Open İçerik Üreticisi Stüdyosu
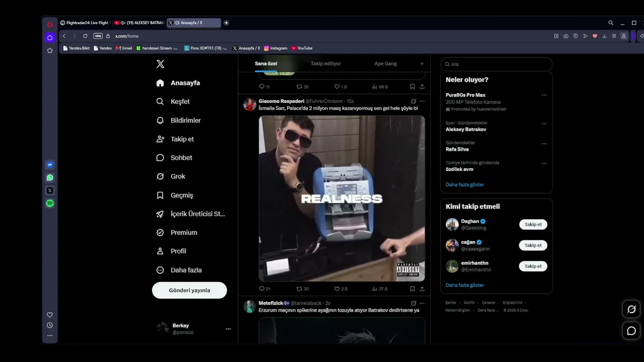This screenshot has height=362, width=644. point(191,214)
